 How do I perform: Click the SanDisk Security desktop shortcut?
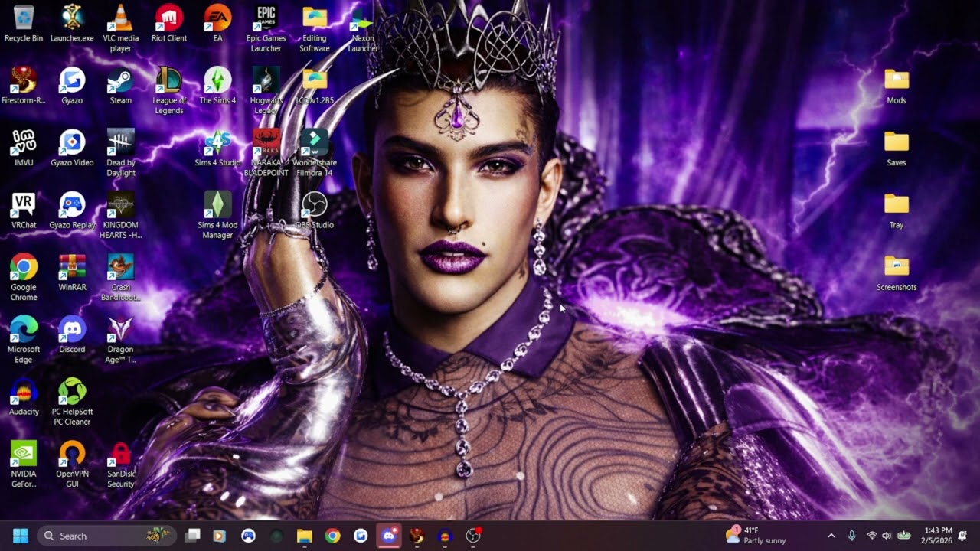[x=120, y=464]
